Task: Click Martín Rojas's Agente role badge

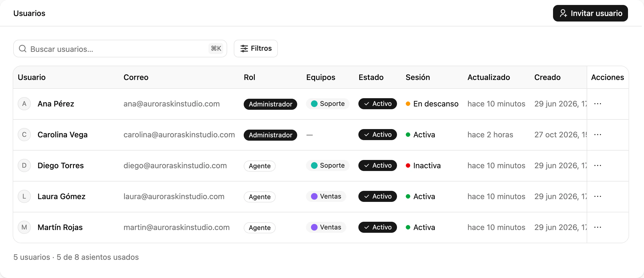Action: click(x=260, y=228)
